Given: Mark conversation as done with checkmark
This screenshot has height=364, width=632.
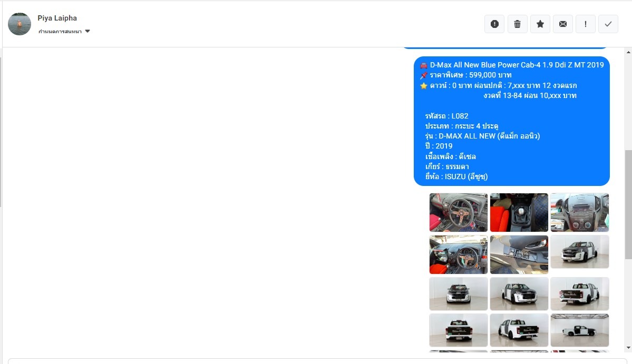Looking at the screenshot, I should point(608,24).
